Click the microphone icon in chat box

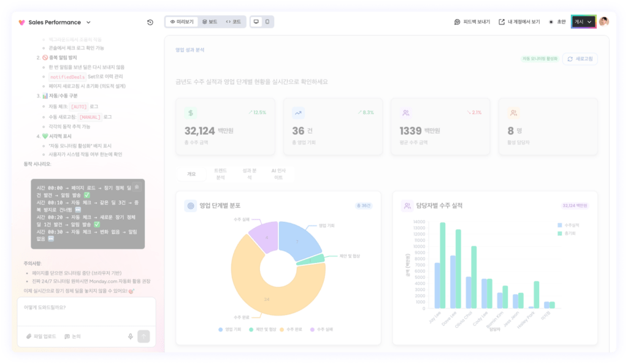131,336
